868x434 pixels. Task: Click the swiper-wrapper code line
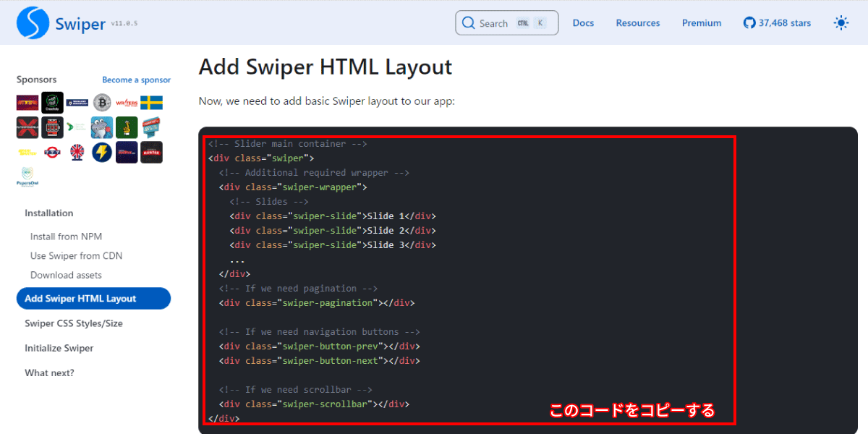[x=293, y=187]
